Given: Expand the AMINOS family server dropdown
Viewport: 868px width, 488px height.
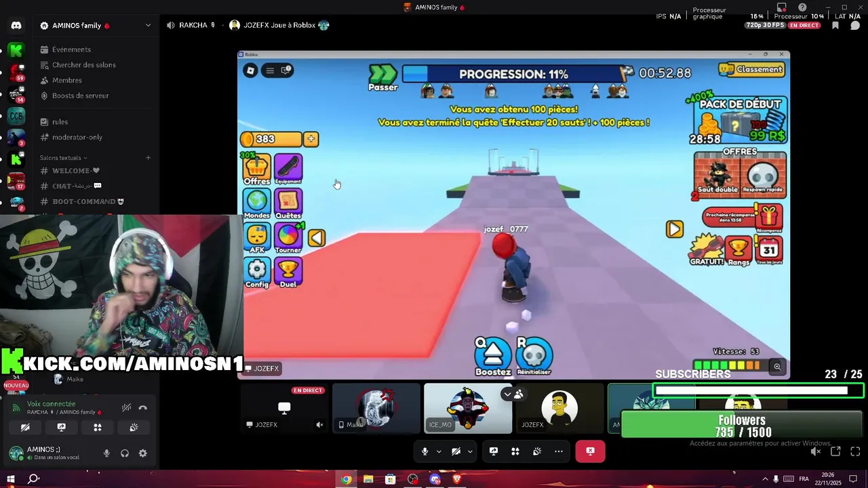Looking at the screenshot, I should click(148, 26).
